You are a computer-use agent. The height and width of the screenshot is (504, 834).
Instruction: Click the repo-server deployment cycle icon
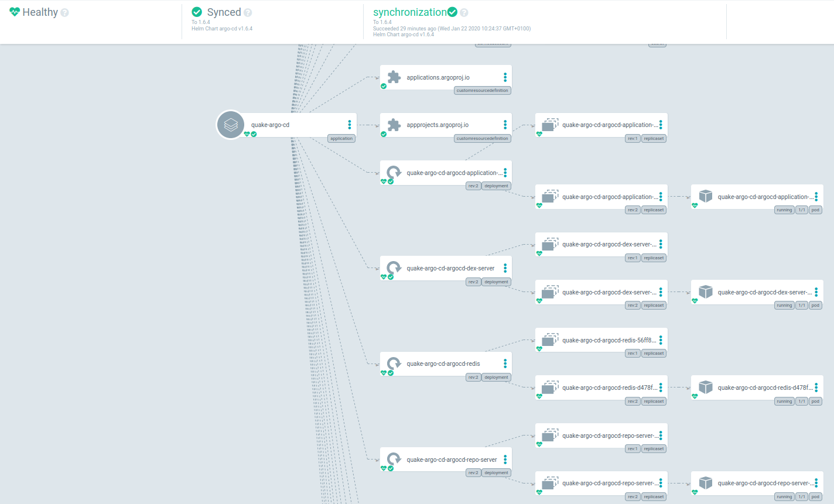[x=394, y=459]
